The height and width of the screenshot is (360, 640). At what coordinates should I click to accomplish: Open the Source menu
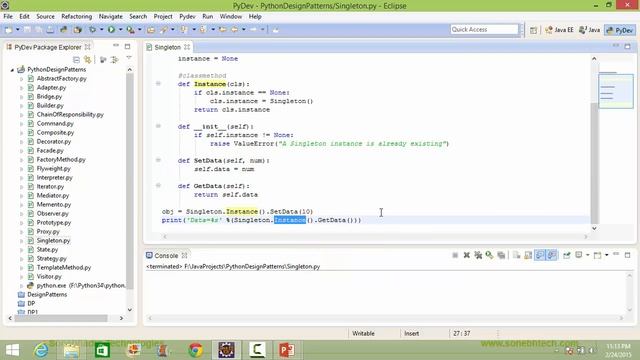click(45, 16)
